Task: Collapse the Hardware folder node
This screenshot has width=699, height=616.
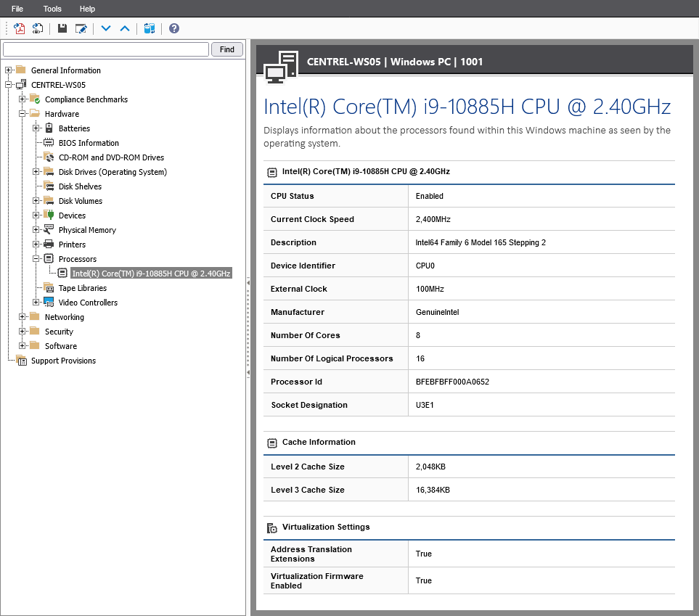Action: coord(22,114)
